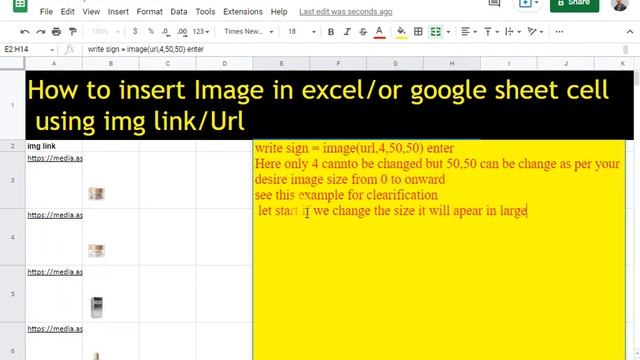The image size is (640, 360).
Task: Decrease decimal places icon
Action: coord(165,31)
